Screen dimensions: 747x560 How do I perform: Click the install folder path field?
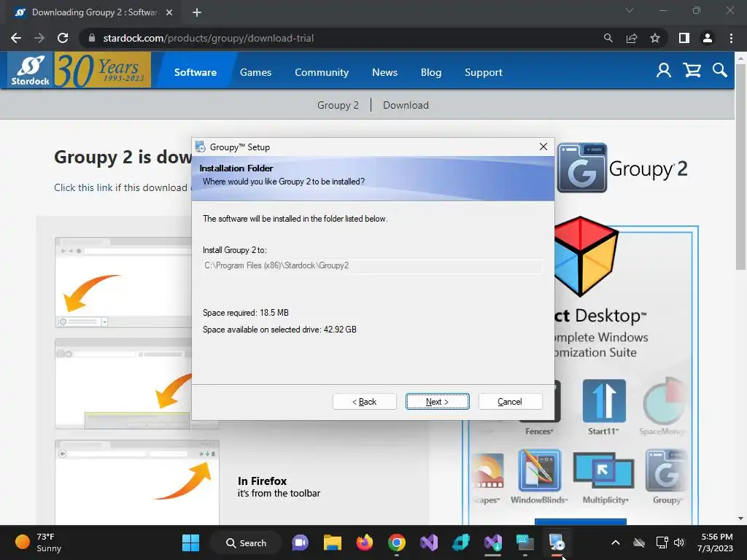click(372, 265)
